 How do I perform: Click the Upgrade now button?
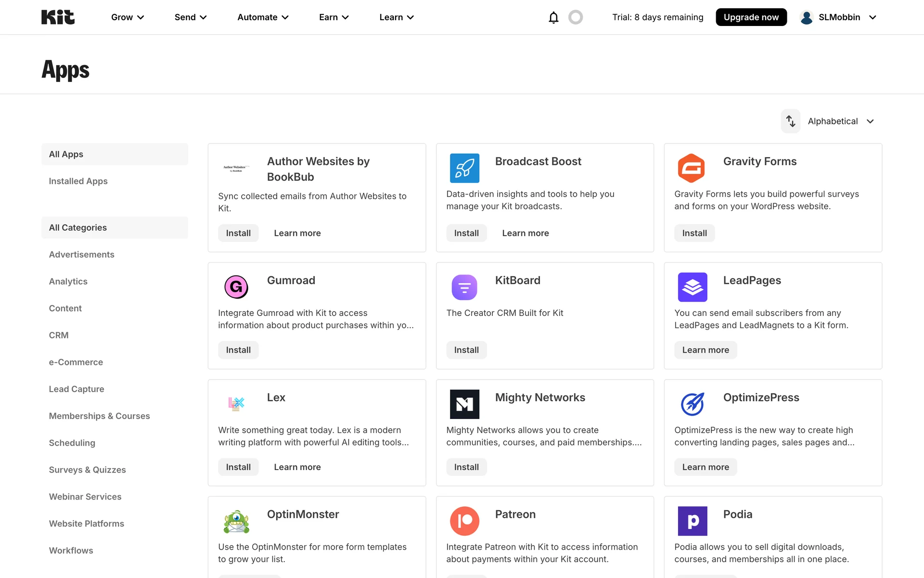click(x=751, y=17)
